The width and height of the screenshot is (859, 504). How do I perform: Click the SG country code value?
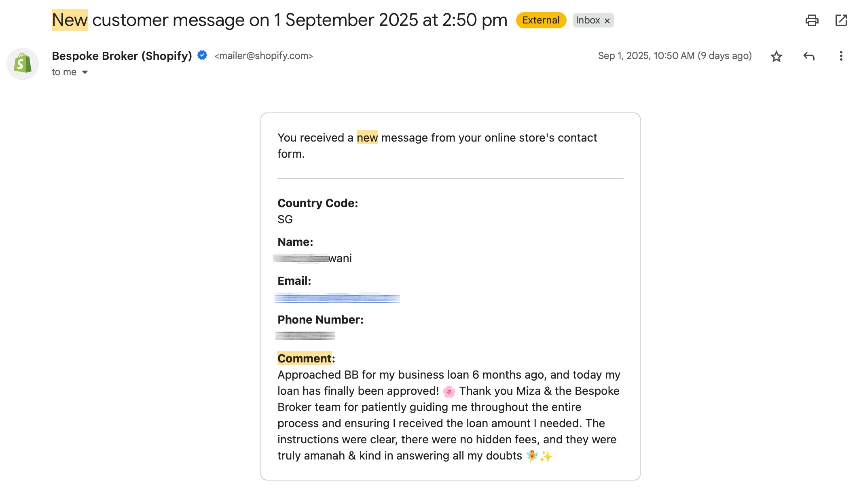285,219
